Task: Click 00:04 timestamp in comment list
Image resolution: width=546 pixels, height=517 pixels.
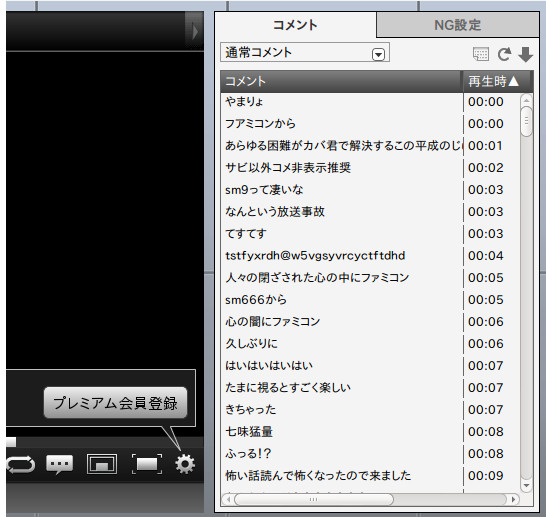Action: pyautogui.click(x=485, y=256)
